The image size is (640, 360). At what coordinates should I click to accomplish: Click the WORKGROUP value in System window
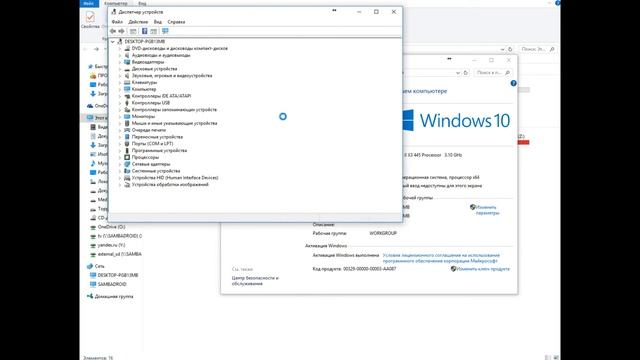(x=383, y=233)
